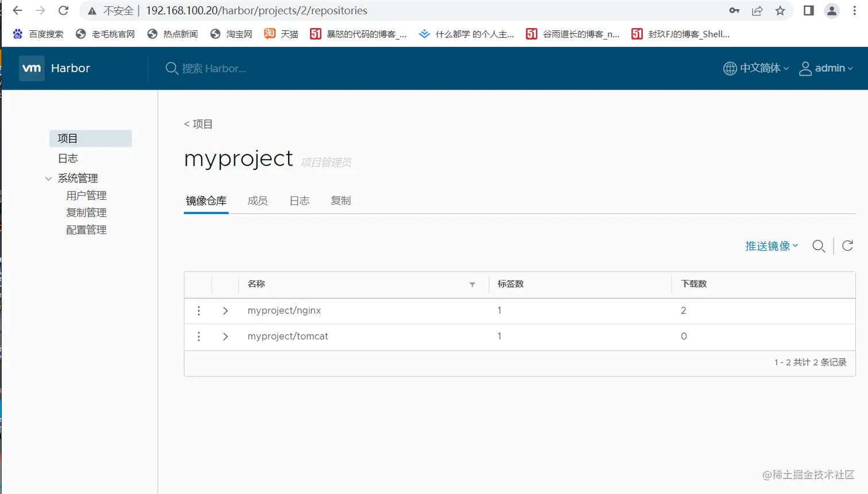Image resolution: width=868 pixels, height=494 pixels.
Task: Refresh the repository list
Action: [847, 246]
